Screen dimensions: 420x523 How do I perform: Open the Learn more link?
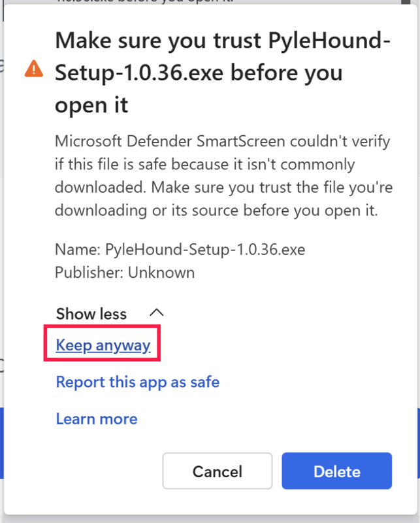point(97,418)
